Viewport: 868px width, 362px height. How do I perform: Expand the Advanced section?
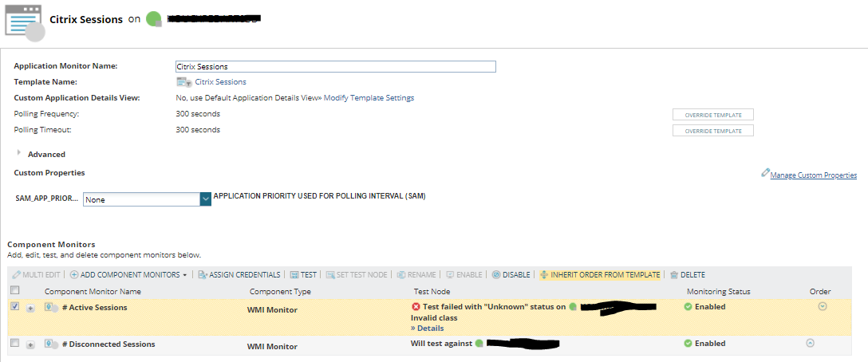(20, 153)
